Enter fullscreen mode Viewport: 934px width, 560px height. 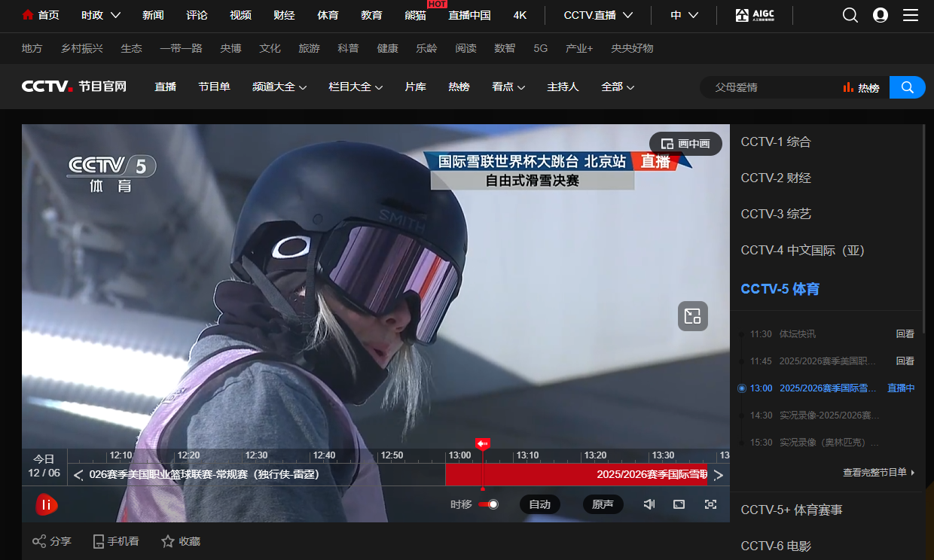pyautogui.click(x=710, y=504)
